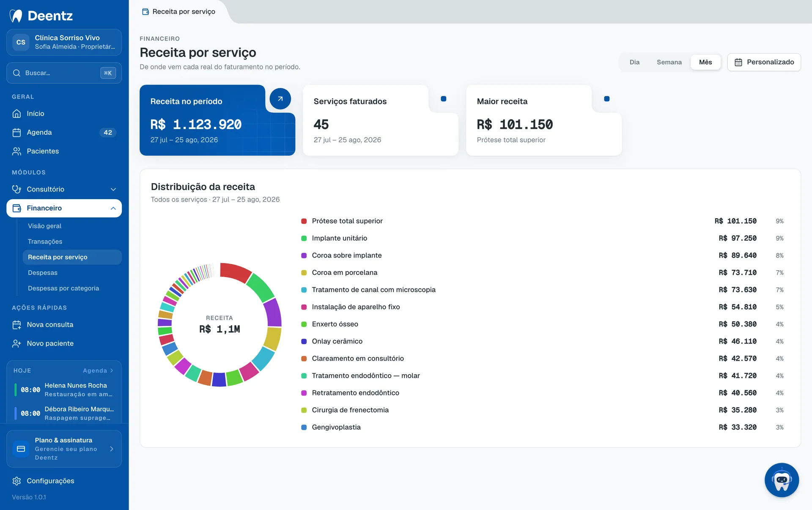Open the Agenda calendar icon

[x=16, y=132]
